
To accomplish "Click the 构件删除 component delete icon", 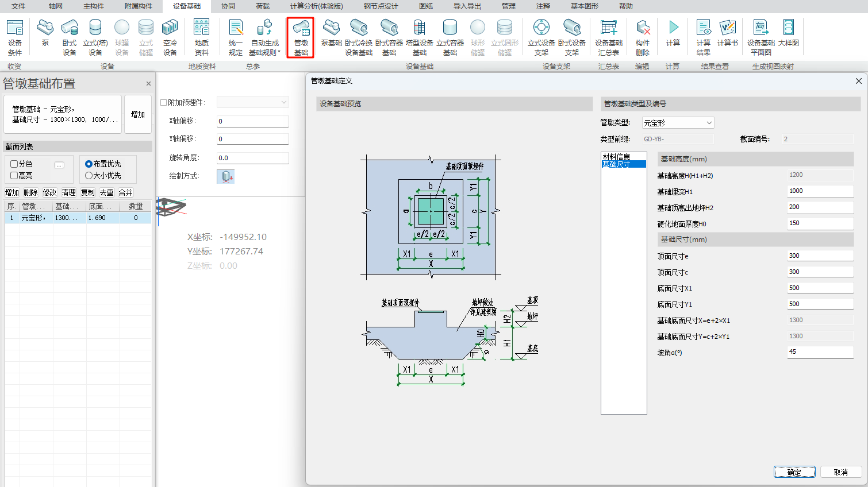I will (643, 37).
